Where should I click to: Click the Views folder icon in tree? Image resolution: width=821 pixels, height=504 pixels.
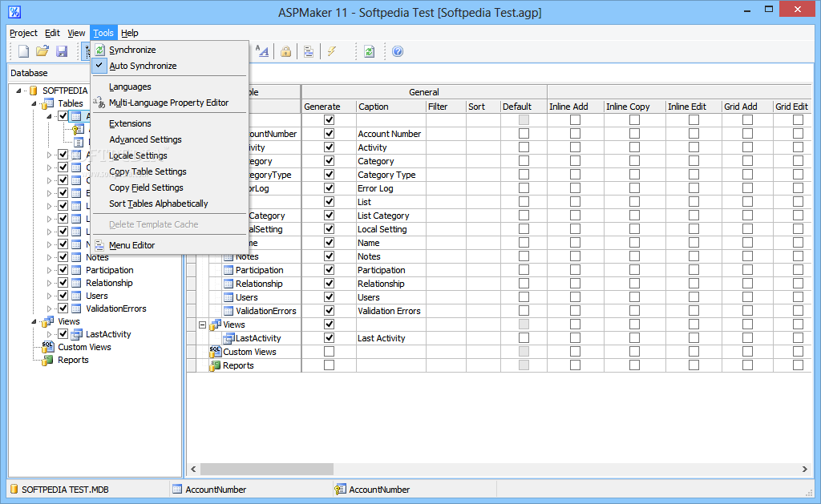pyautogui.click(x=48, y=321)
